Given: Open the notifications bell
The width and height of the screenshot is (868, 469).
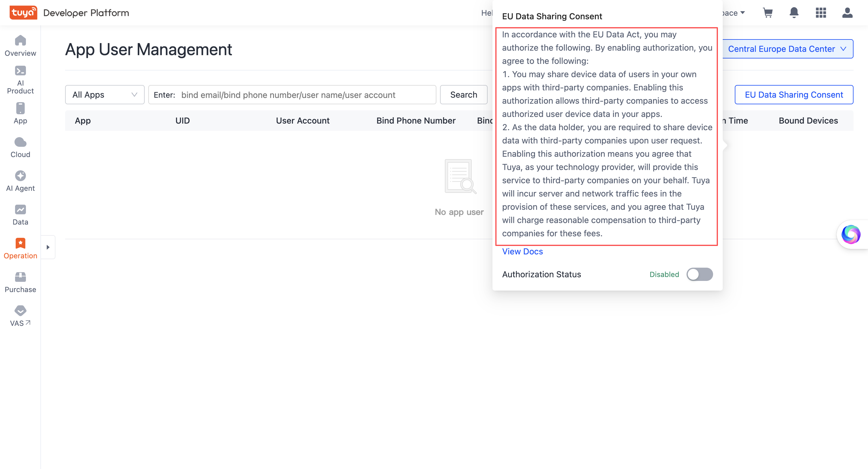Looking at the screenshot, I should pyautogui.click(x=794, y=13).
